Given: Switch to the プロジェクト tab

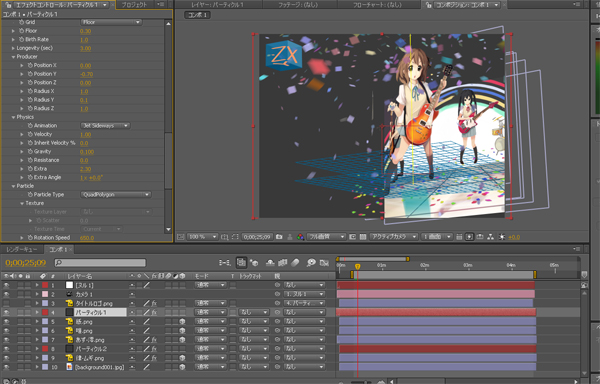Looking at the screenshot, I should click(x=134, y=5).
